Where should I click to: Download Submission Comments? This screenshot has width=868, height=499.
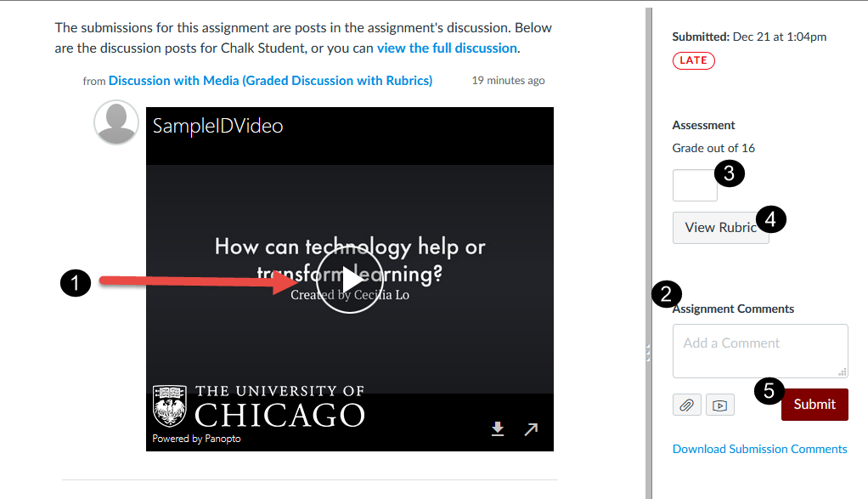point(759,448)
